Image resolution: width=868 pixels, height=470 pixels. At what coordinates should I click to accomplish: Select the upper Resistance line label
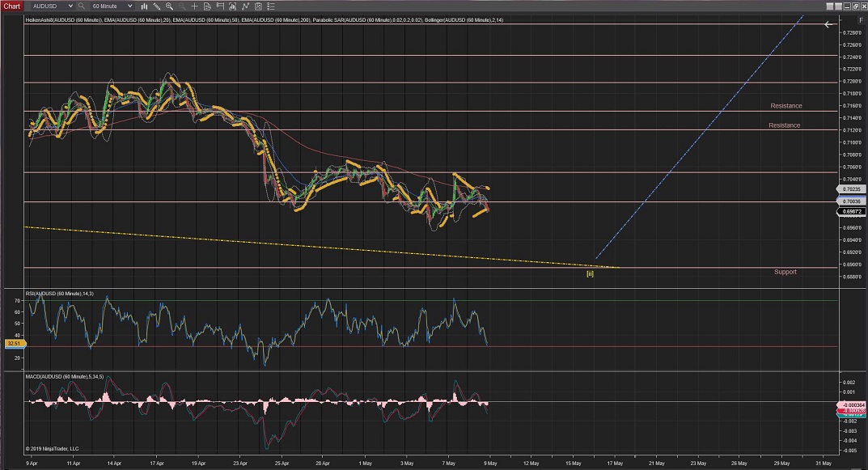tap(785, 106)
